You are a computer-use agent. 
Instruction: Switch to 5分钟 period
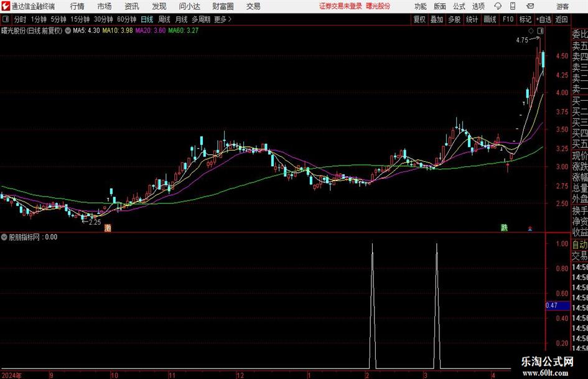pos(58,19)
